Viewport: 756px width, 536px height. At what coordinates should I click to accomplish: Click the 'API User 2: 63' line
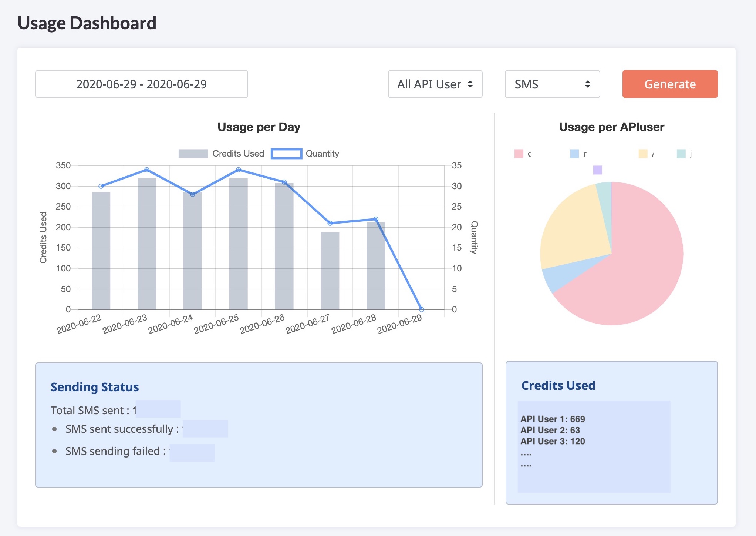click(550, 430)
